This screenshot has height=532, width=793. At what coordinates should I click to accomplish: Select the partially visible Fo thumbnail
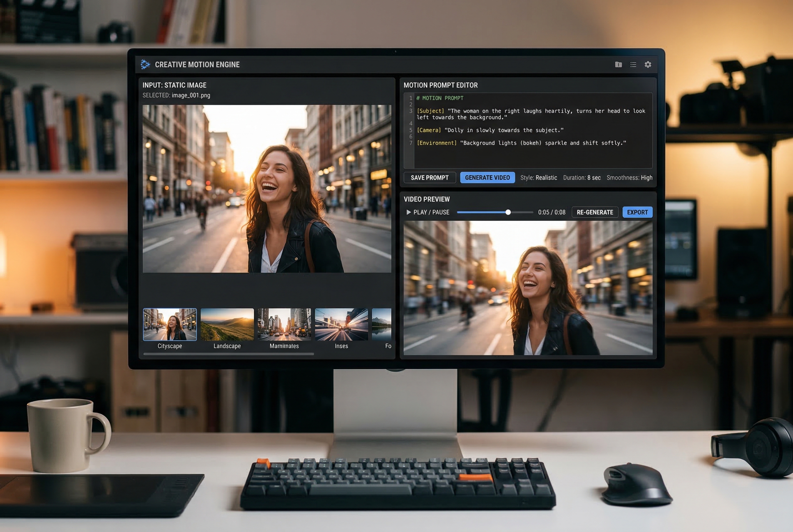pos(382,324)
